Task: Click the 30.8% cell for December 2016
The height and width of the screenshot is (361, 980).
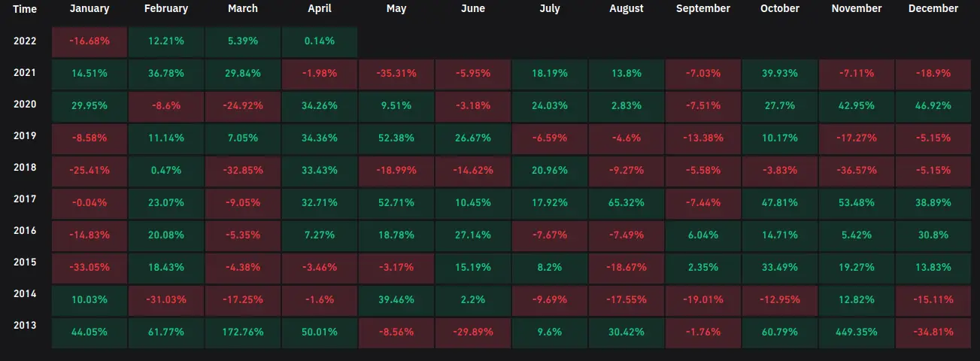Action: coord(933,235)
